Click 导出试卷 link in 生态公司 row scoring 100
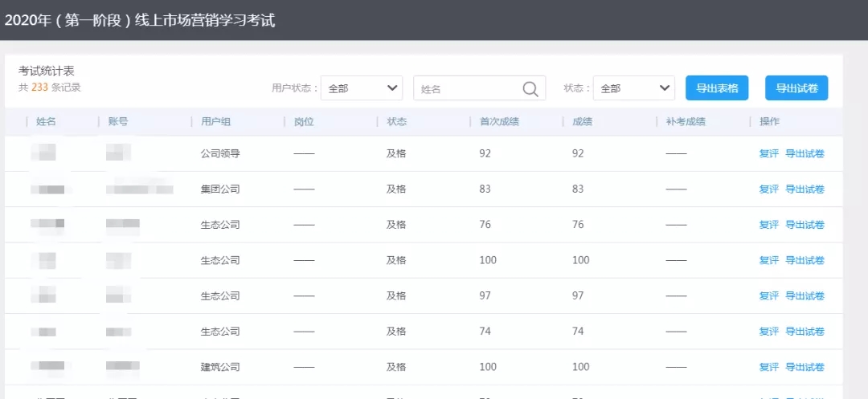 click(805, 260)
